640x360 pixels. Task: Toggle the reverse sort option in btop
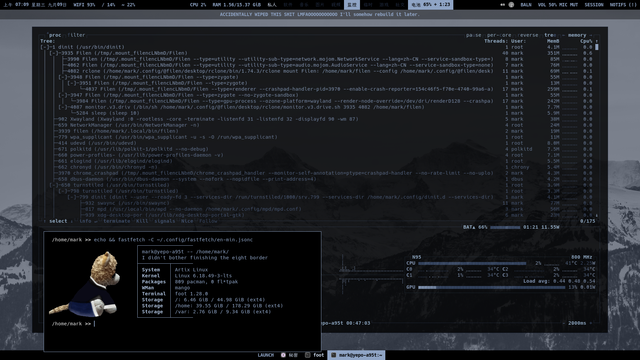528,35
